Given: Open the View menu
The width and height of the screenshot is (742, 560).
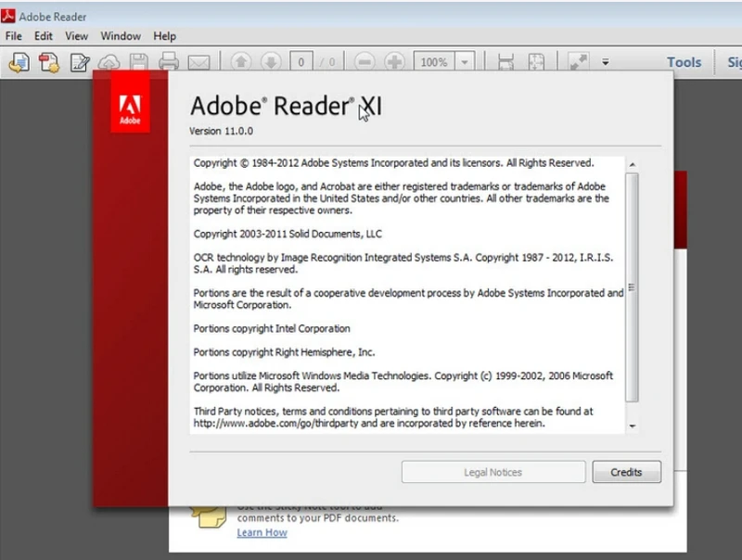Looking at the screenshot, I should tap(77, 36).
